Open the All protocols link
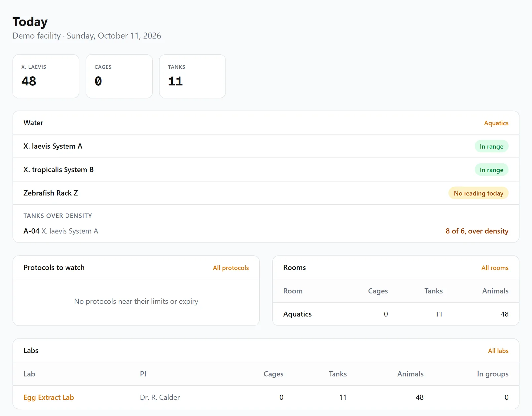This screenshot has height=416, width=532. pyautogui.click(x=231, y=268)
